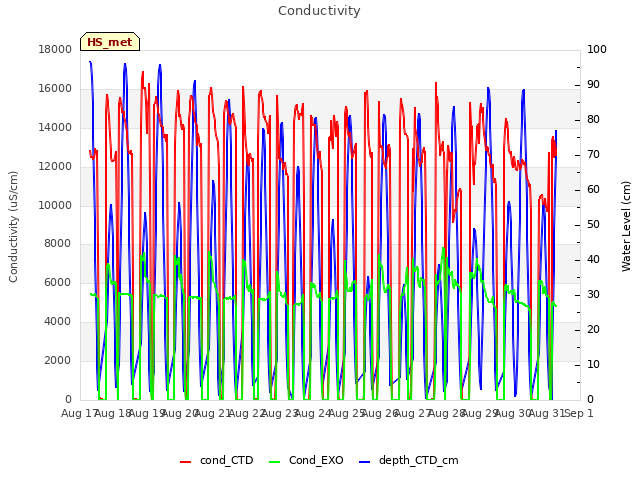Click the 30 right axis tick label
This screenshot has height=480, width=640.
(x=593, y=295)
